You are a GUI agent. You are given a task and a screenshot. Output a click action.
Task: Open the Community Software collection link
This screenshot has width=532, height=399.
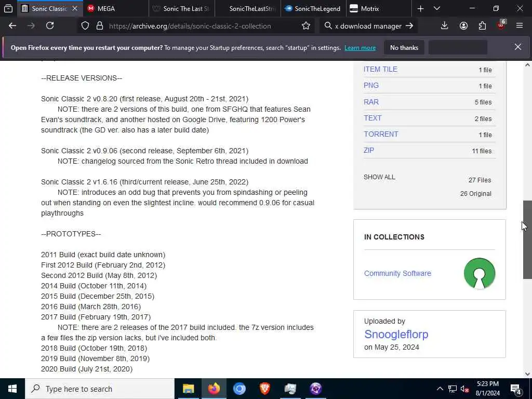(397, 273)
